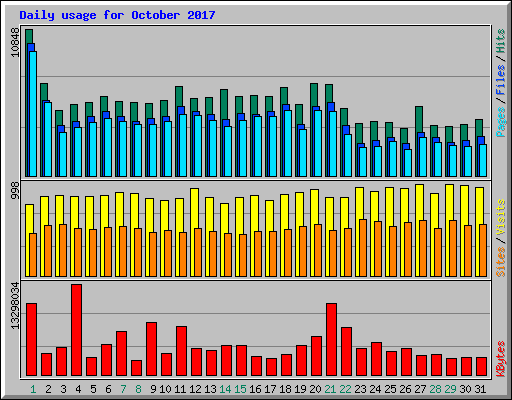The height and width of the screenshot is (400, 512).
Task: Click day 29 on the x-axis
Action: point(450,389)
